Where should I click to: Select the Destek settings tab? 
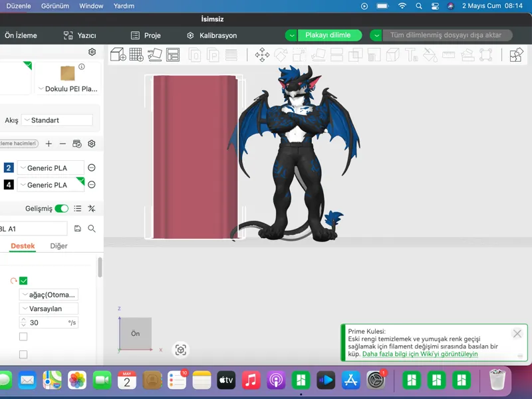(23, 245)
